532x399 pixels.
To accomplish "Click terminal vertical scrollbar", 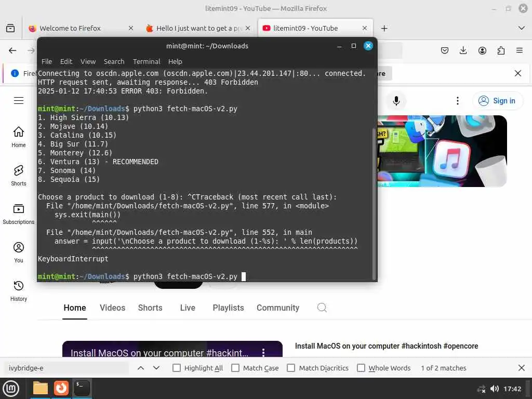I will [374, 204].
